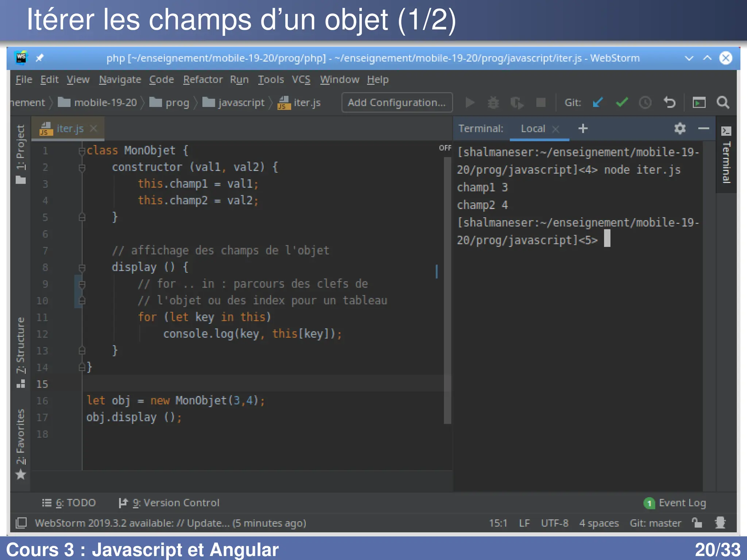Open terminal settings gear icon
747x560 pixels.
pos(680,128)
